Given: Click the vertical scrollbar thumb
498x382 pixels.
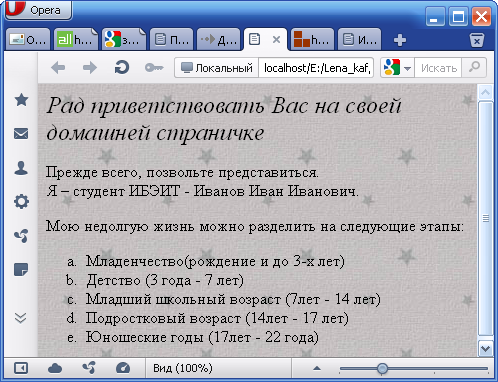Looking at the screenshot, I should [x=485, y=219].
